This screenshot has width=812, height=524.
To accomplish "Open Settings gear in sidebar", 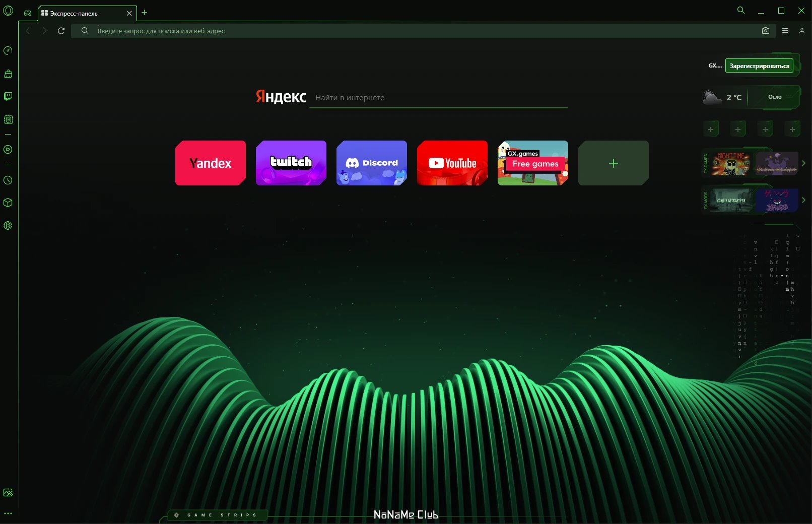I will pyautogui.click(x=8, y=226).
